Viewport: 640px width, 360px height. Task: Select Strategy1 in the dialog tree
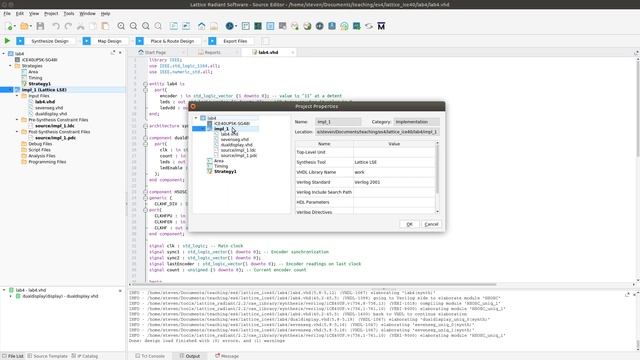coord(225,171)
